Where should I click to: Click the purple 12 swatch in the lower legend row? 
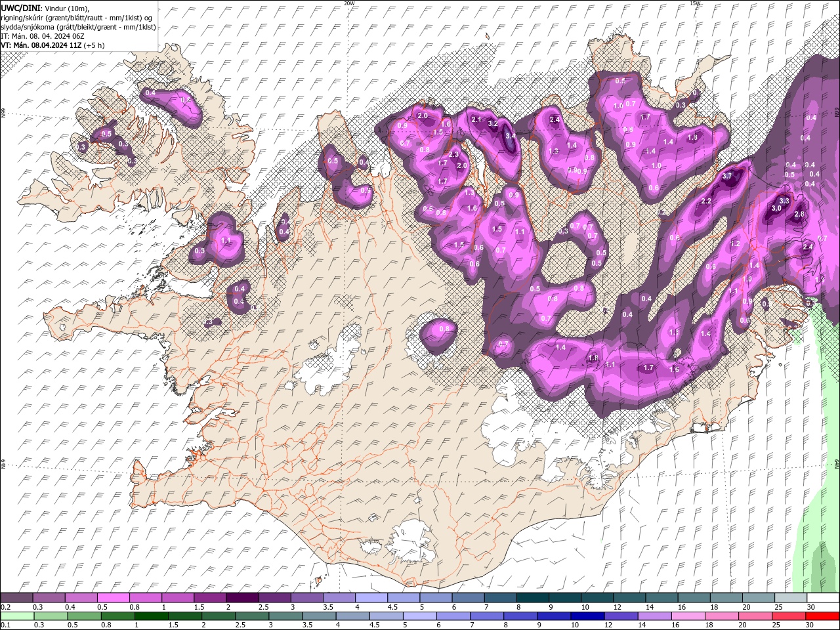click(621, 616)
